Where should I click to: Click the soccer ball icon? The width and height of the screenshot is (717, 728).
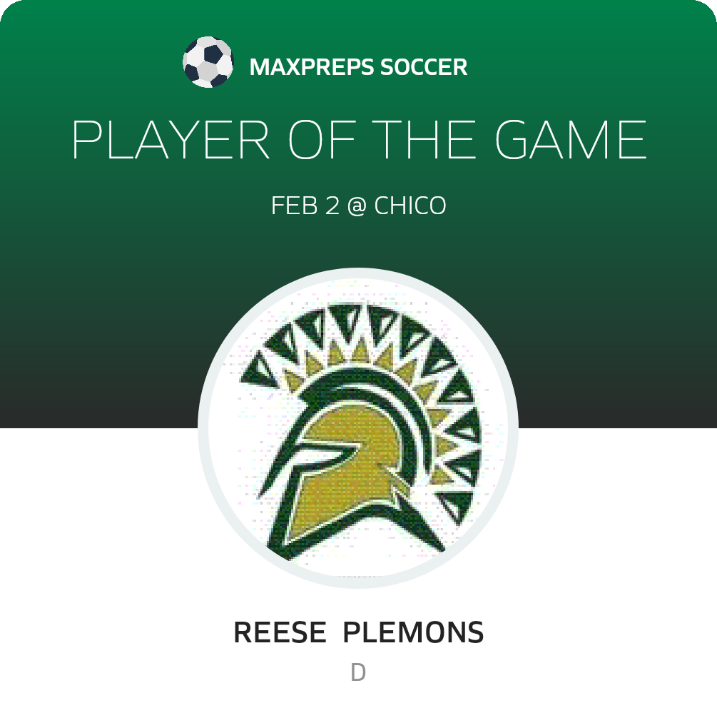point(208,63)
